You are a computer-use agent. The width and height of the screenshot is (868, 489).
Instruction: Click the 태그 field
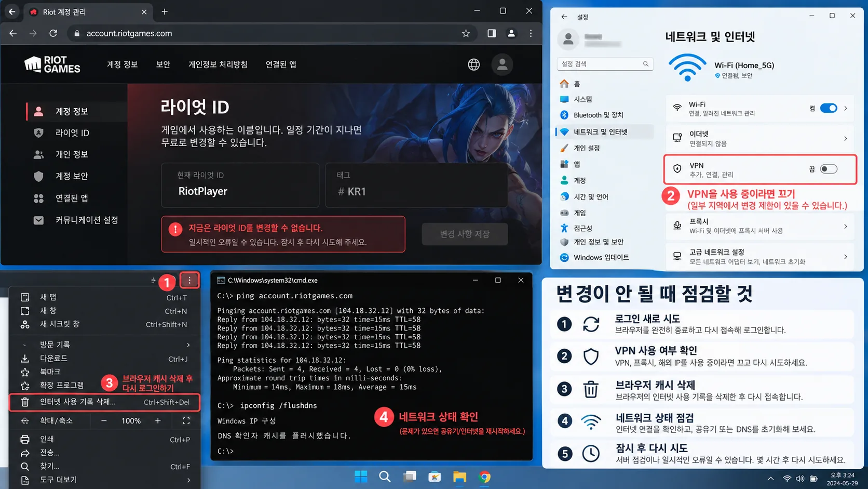point(416,185)
